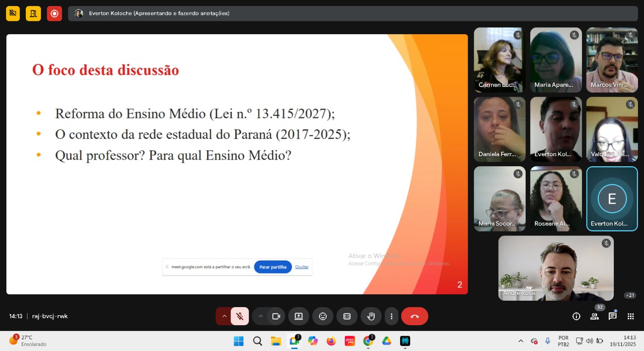Expand audio settings chevron beside microphone

(224, 316)
